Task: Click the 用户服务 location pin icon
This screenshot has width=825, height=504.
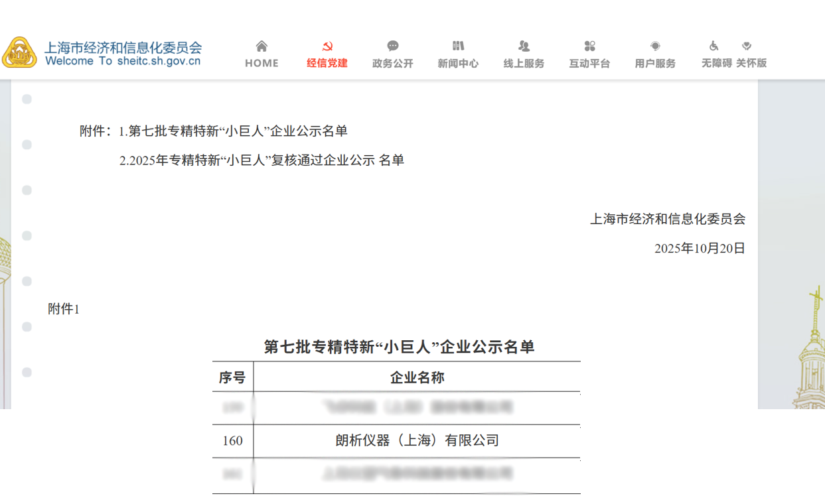Action: coord(654,45)
